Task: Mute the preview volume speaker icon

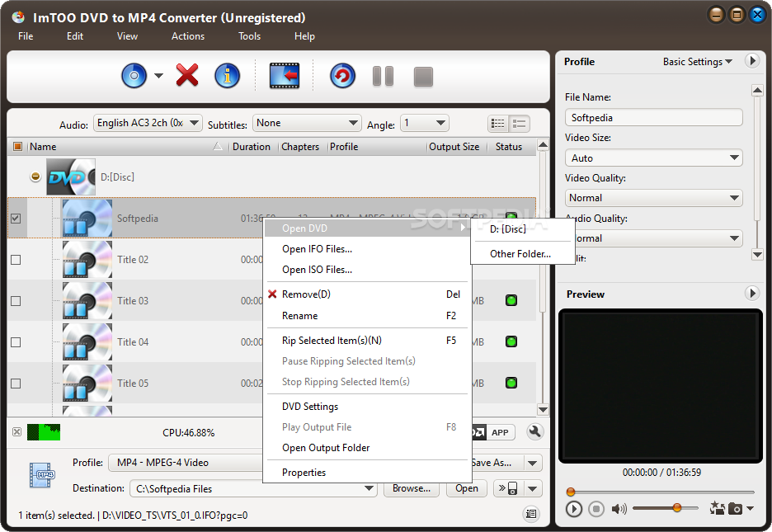Action: [619, 509]
